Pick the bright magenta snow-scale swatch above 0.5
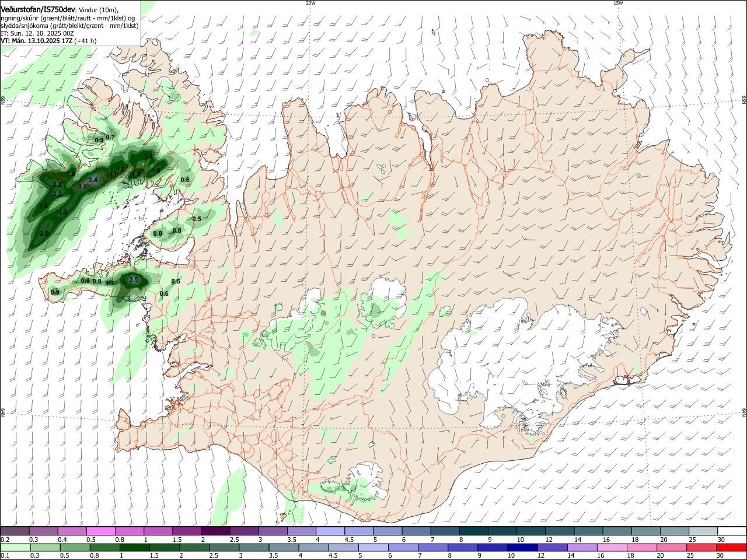The image size is (747, 560). click(100, 531)
